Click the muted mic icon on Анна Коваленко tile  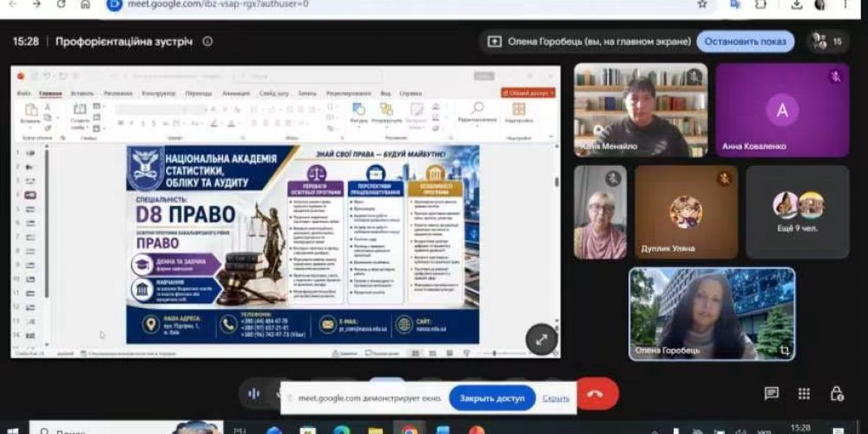[x=836, y=77]
